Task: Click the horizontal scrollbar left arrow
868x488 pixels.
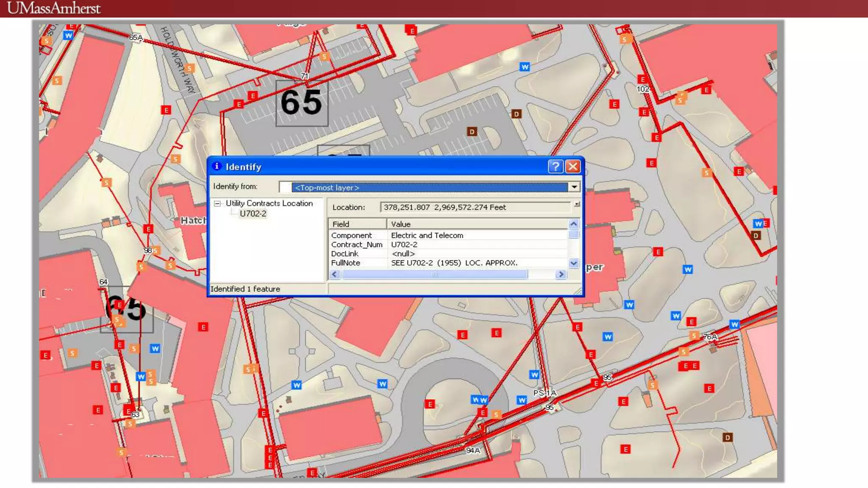Action: click(x=335, y=274)
